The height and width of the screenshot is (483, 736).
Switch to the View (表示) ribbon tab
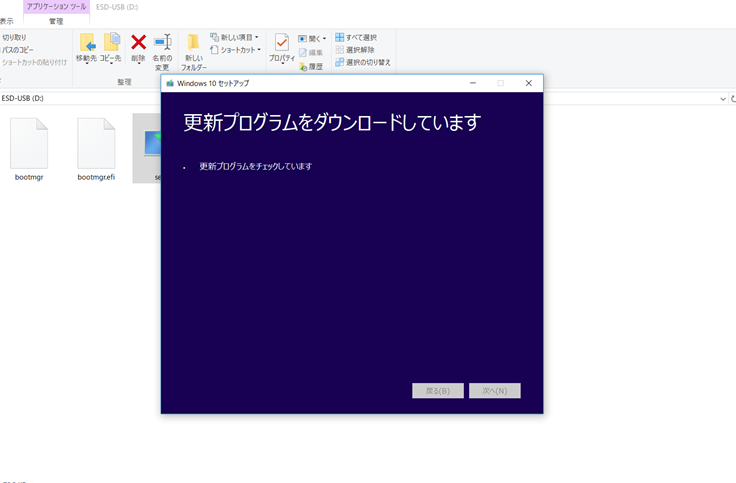pos(7,21)
